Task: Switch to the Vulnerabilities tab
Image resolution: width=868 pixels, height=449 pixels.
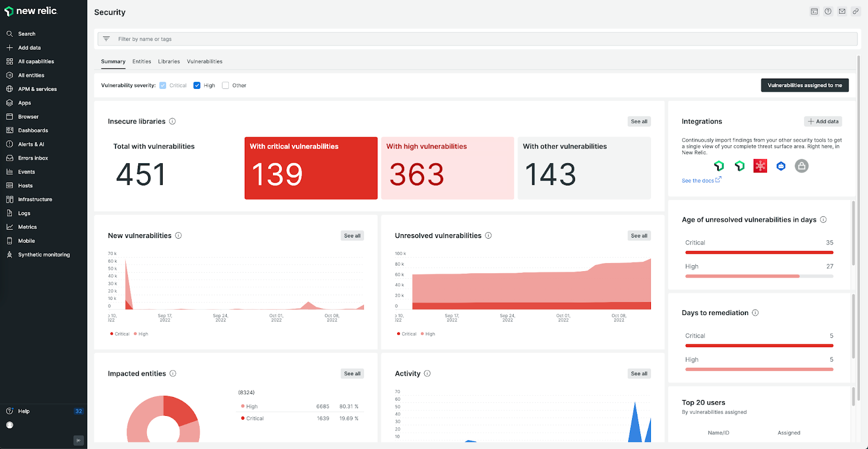Action: point(205,61)
